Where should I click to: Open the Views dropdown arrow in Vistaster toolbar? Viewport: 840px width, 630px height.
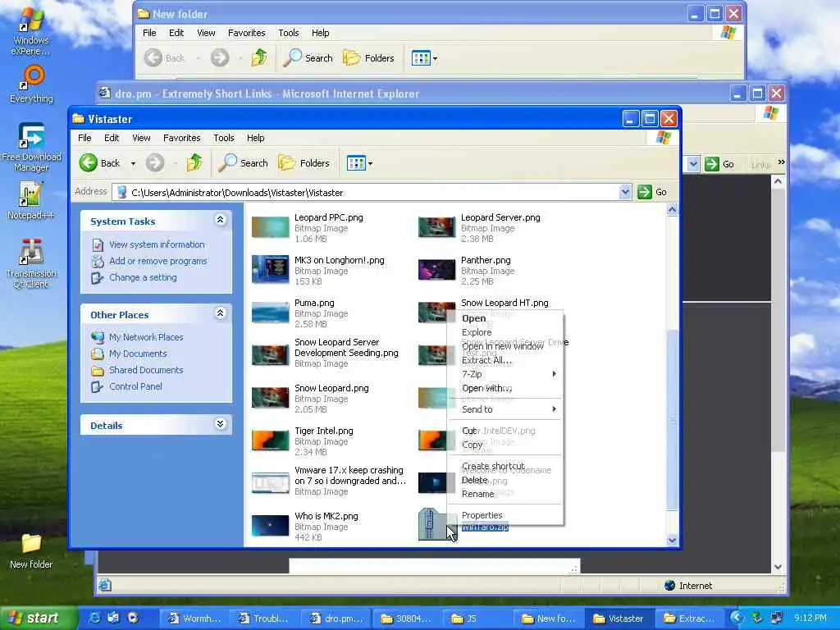click(x=370, y=163)
